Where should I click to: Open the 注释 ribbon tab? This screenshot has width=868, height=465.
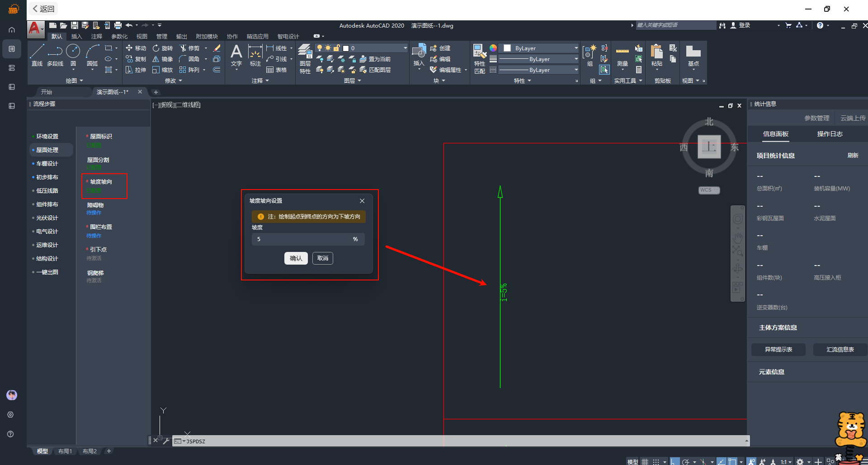[96, 36]
